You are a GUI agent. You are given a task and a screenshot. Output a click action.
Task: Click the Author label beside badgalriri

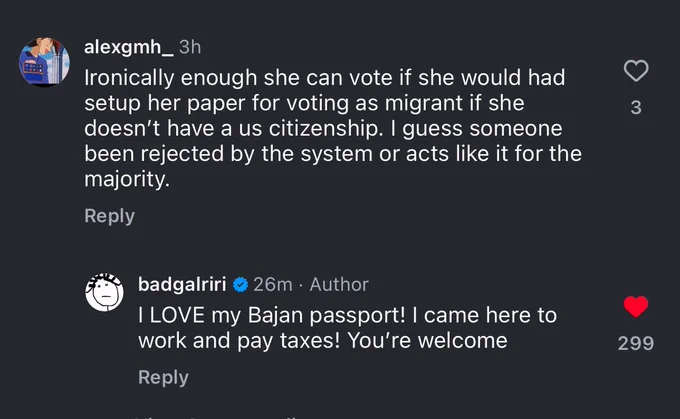339,285
